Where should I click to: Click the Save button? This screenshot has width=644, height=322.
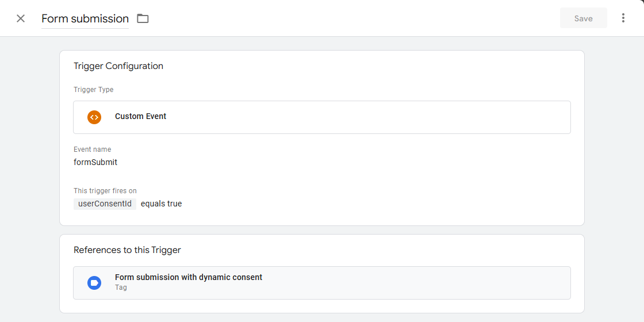(x=583, y=18)
